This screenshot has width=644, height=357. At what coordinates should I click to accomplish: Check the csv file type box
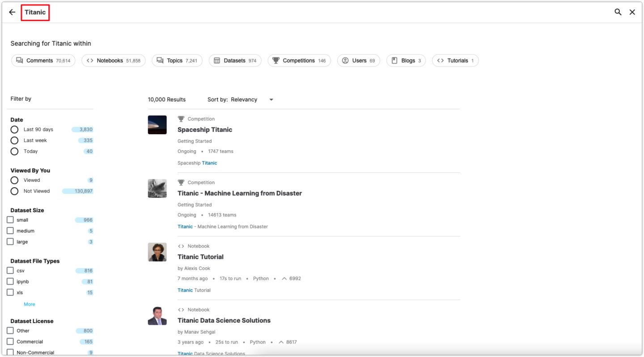[x=10, y=271]
